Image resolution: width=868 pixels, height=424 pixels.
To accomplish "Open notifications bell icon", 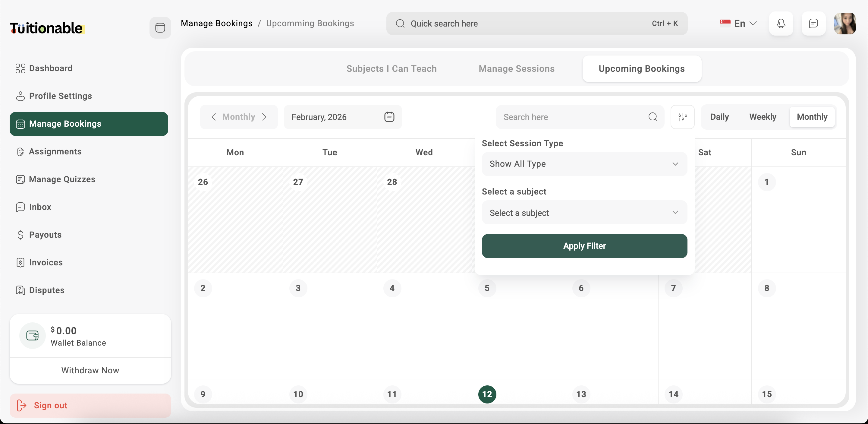I will pyautogui.click(x=781, y=24).
